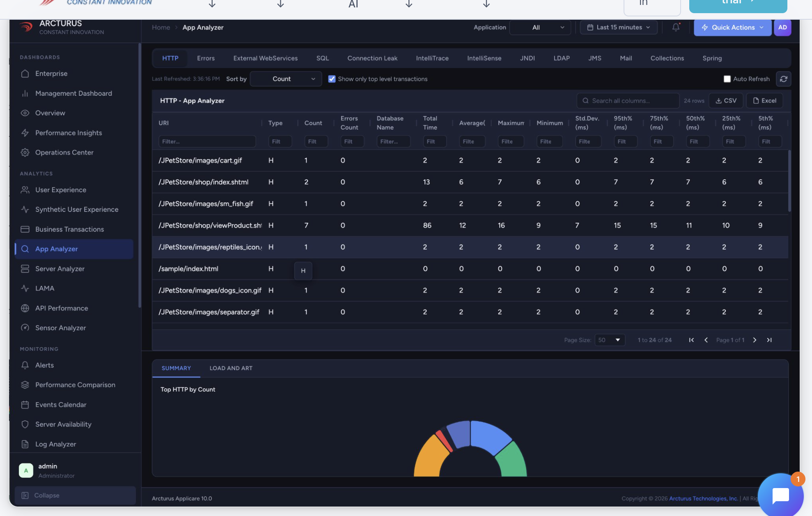The width and height of the screenshot is (812, 516).
Task: Select the LOAD AND ART tab
Action: click(231, 368)
